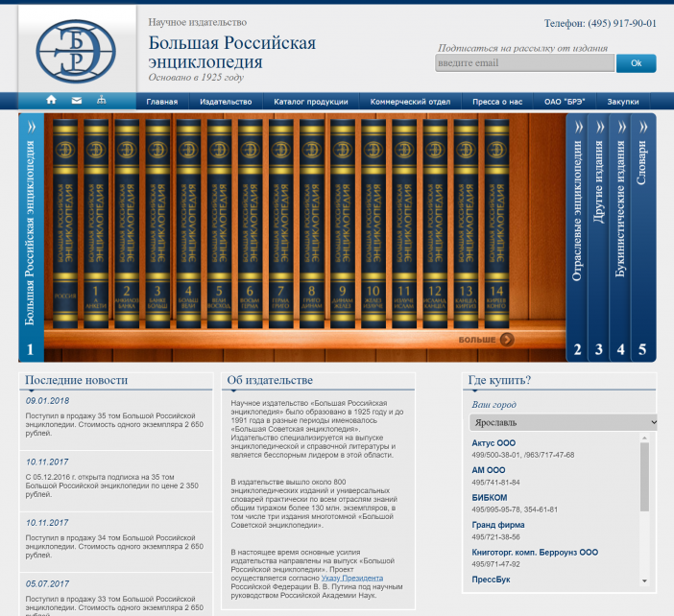Click the Указу Президента link

[x=352, y=579]
